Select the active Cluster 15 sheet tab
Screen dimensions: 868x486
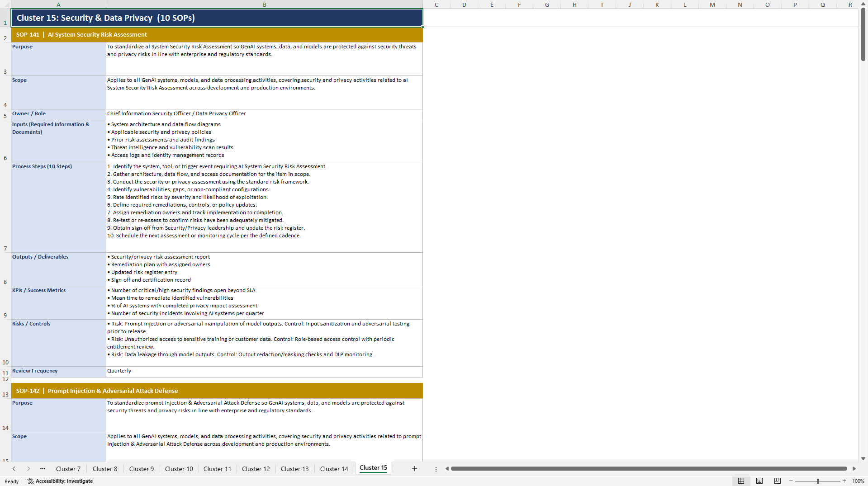(374, 468)
